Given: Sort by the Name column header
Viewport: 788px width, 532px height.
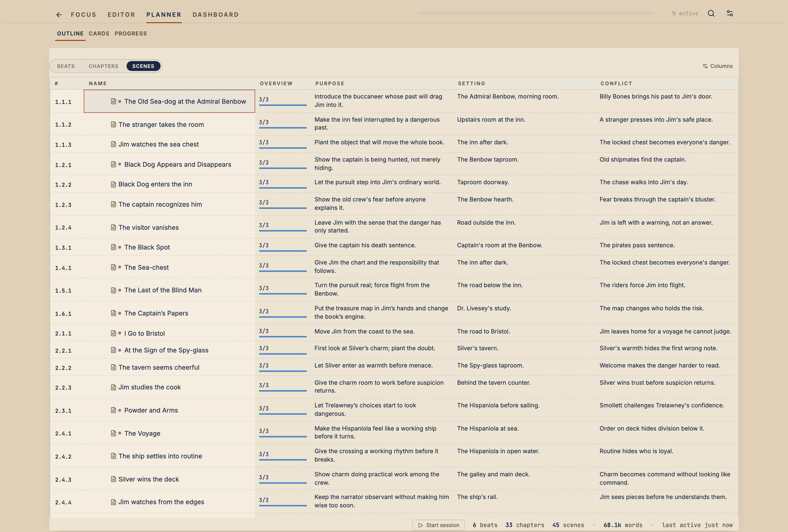Looking at the screenshot, I should 98,83.
